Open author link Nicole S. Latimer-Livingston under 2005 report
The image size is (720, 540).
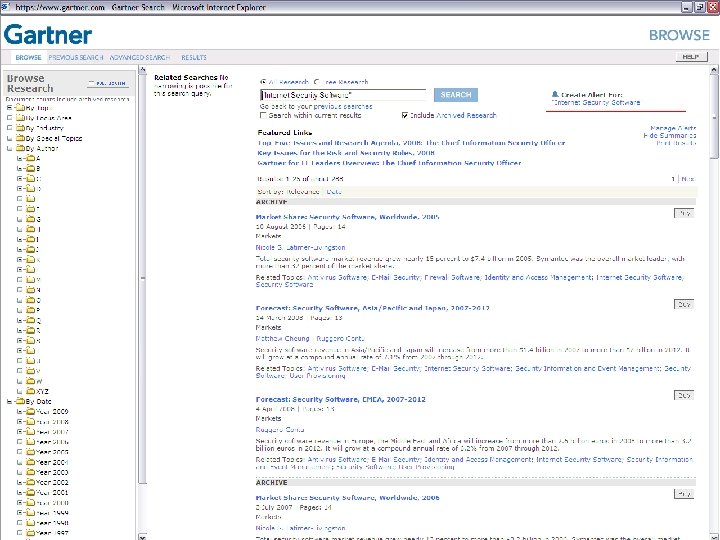pos(300,247)
